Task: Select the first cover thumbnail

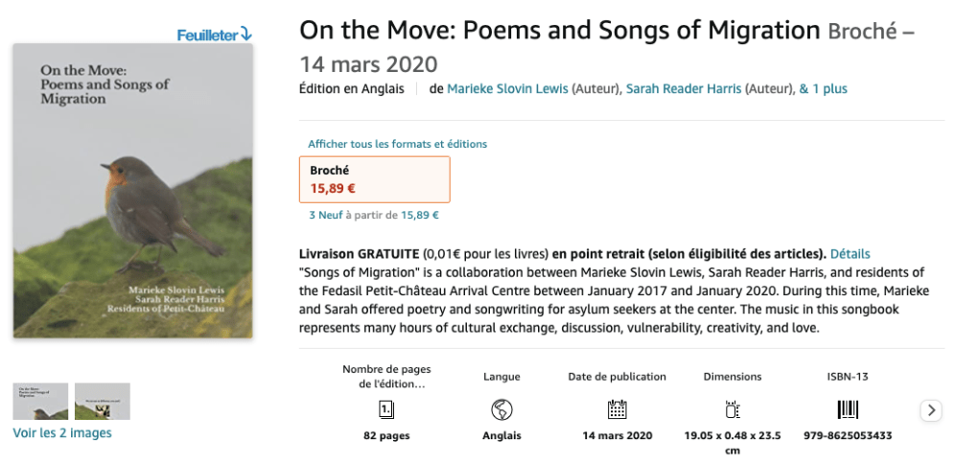Action: coord(40,401)
